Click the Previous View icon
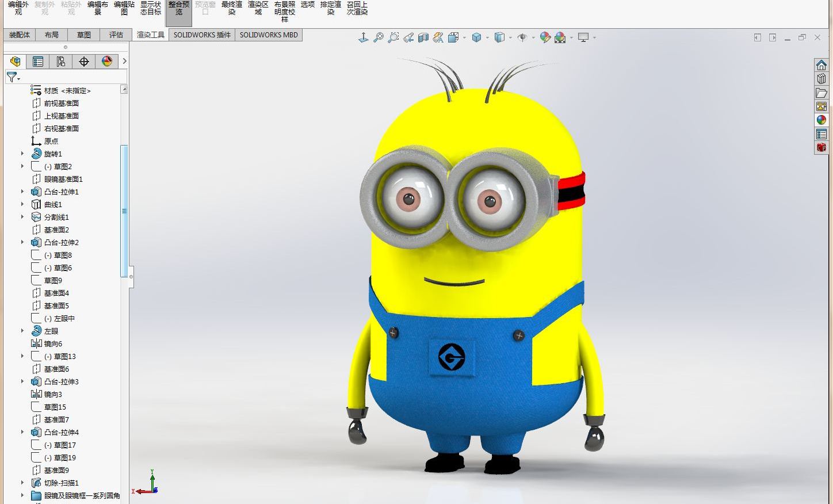 (408, 37)
